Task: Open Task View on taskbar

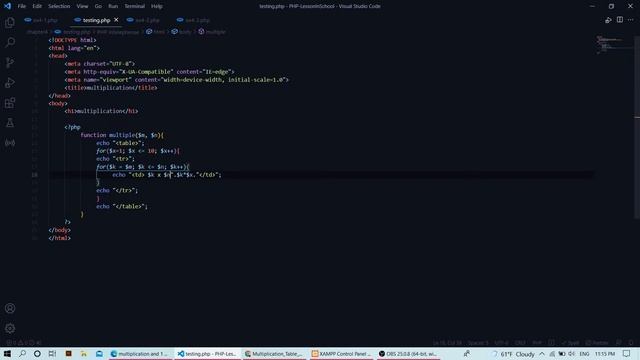Action: pos(52,354)
